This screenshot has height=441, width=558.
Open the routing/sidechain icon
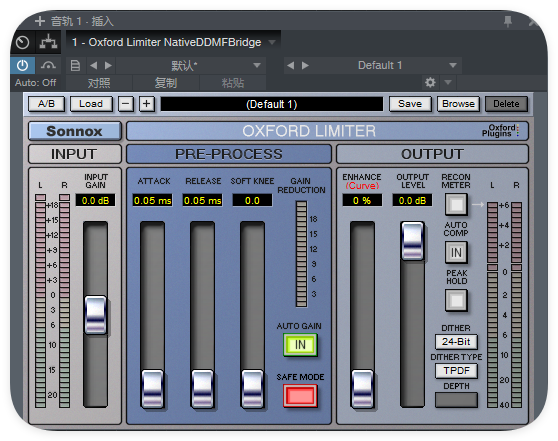[x=48, y=42]
